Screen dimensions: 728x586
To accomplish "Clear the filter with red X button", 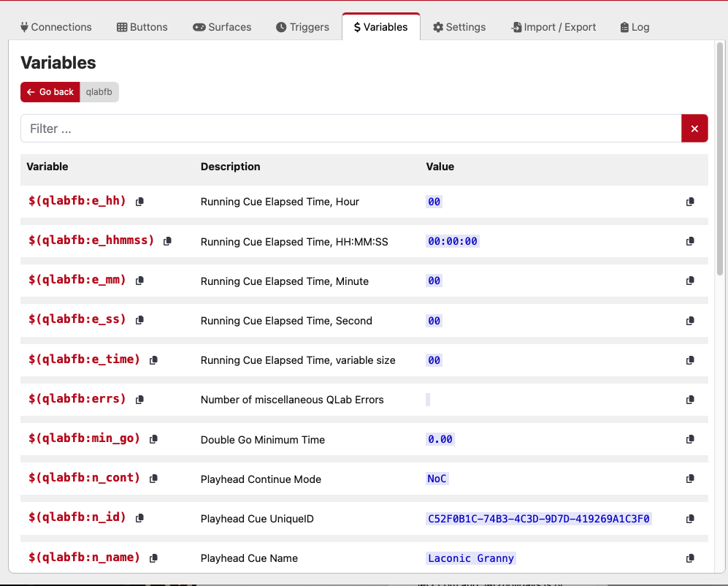I will (x=694, y=129).
